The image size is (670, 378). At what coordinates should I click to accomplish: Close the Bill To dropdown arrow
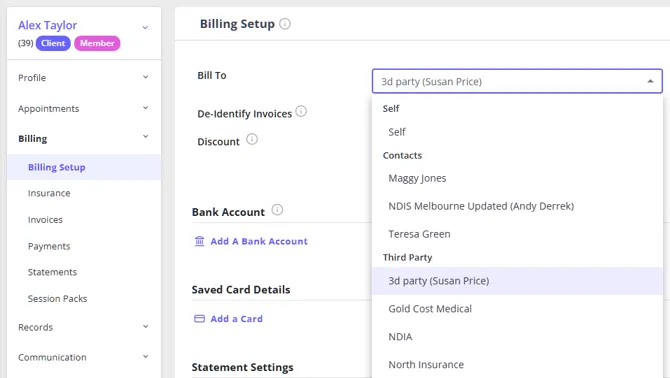[650, 81]
